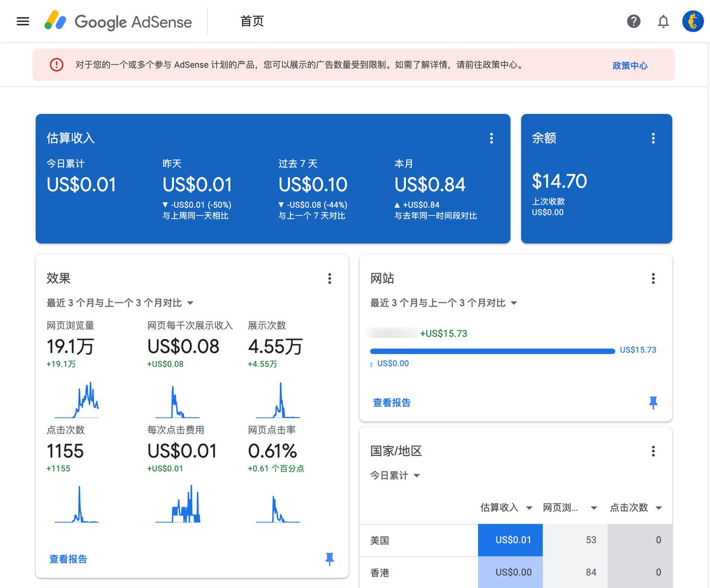This screenshot has height=588, width=710.
Task: Pin the 网站 card
Action: pos(653,403)
